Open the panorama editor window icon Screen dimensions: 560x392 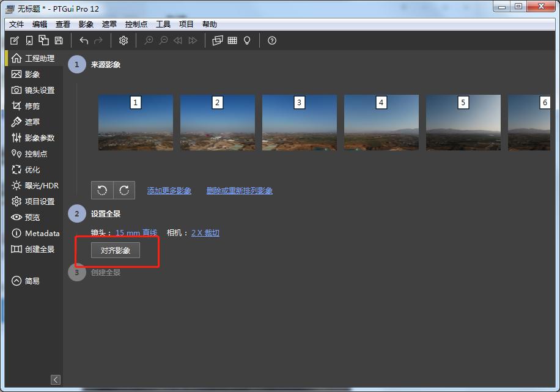click(x=218, y=40)
